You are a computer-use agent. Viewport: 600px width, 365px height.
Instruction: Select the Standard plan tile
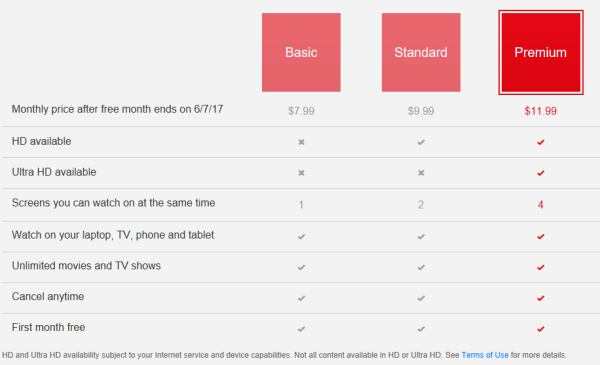(x=421, y=52)
